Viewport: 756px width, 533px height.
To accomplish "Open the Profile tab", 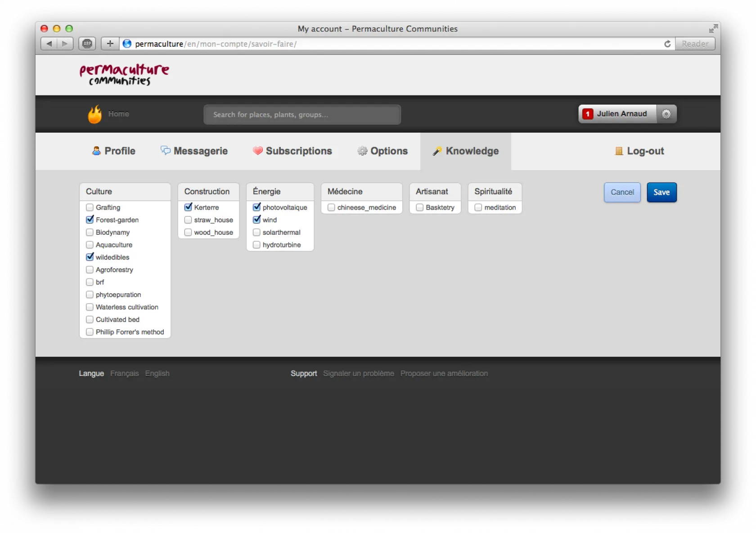I will pos(114,151).
